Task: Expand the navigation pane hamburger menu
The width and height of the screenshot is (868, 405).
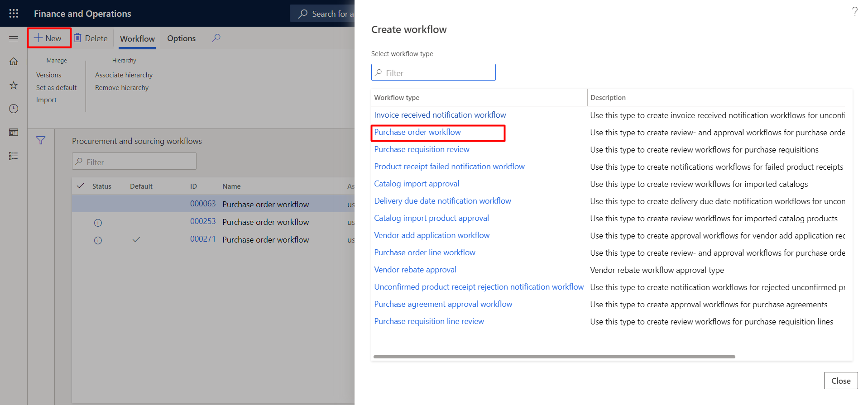Action: (x=14, y=38)
